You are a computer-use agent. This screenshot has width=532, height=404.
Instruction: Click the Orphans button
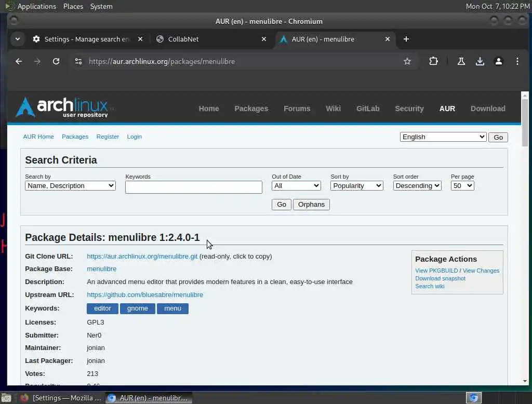pyautogui.click(x=311, y=205)
